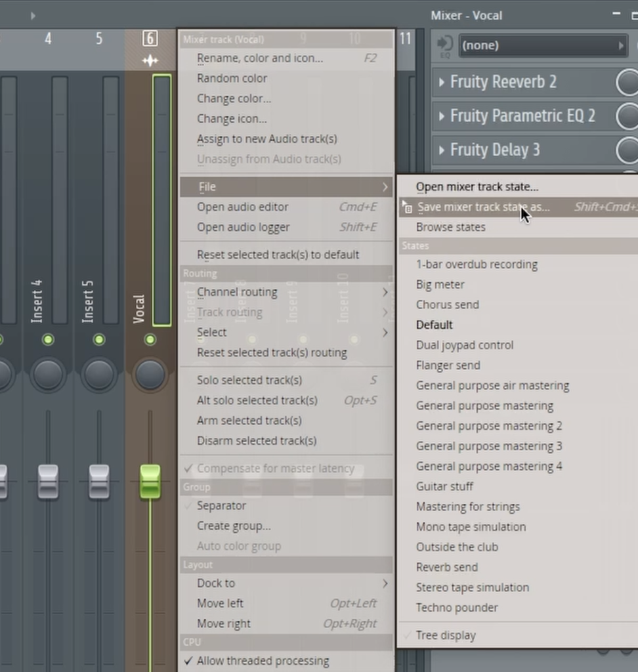This screenshot has height=672, width=638.
Task: Click Fruity Delay 3 mix level knob
Action: click(627, 150)
